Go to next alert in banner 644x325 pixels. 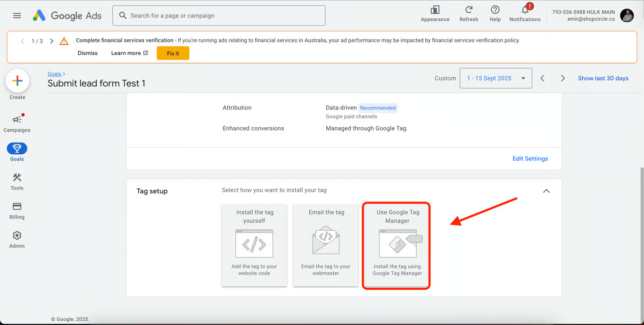pos(52,41)
